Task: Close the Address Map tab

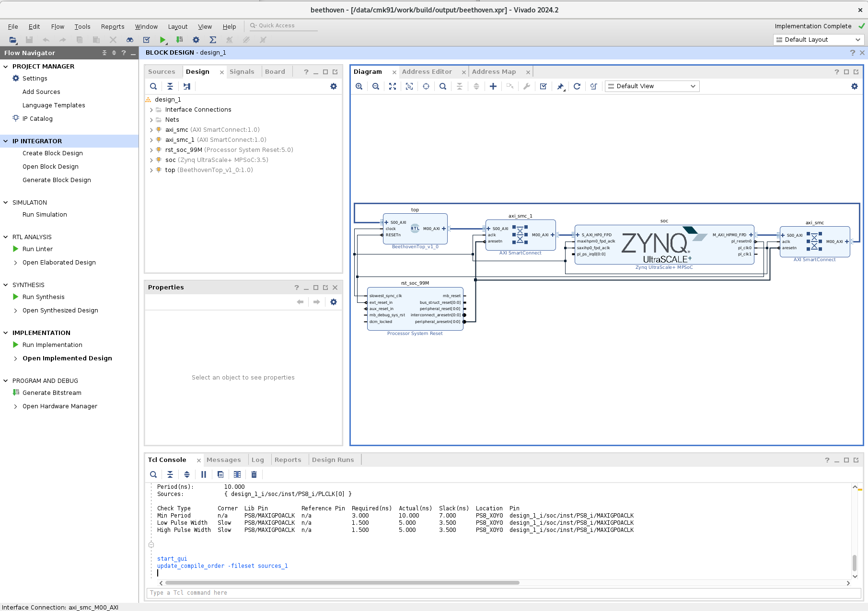Action: click(x=528, y=72)
